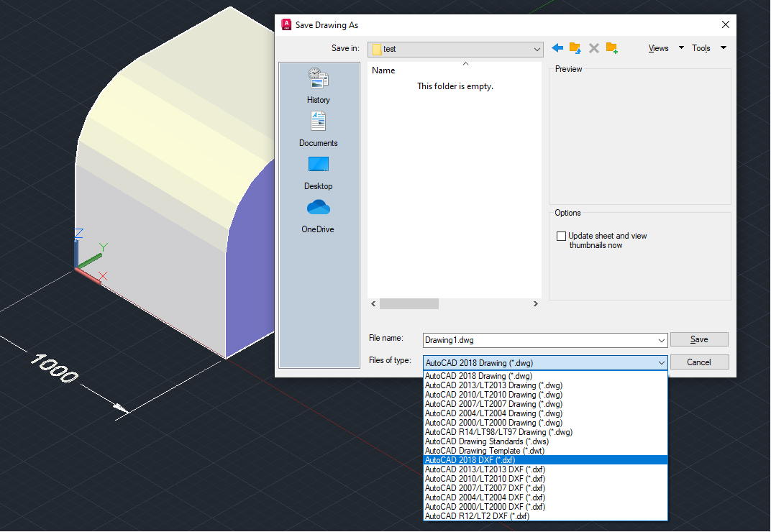The height and width of the screenshot is (532, 771).
Task: Open the Desktop shortcut in the places list
Action: click(318, 173)
